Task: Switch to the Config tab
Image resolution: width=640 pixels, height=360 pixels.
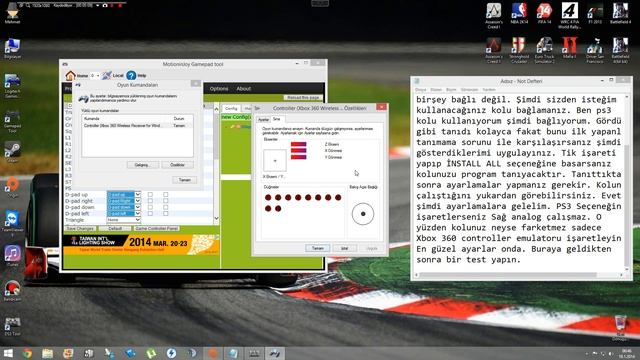Action: click(231, 108)
